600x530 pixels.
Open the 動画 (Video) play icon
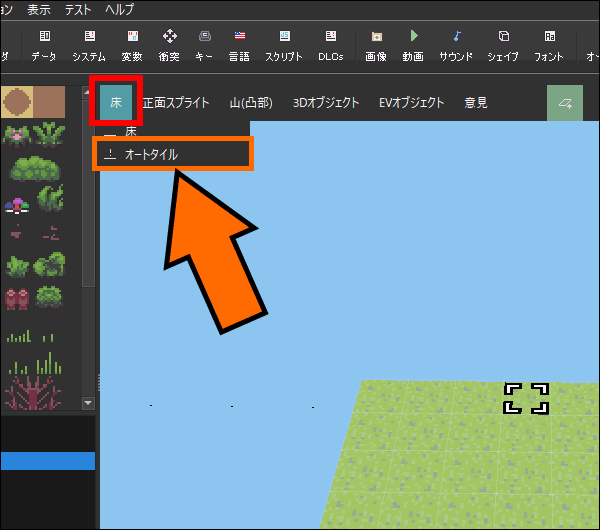tap(412, 44)
